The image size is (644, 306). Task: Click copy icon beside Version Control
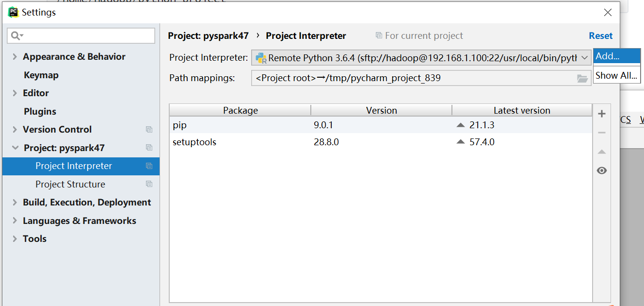point(149,130)
